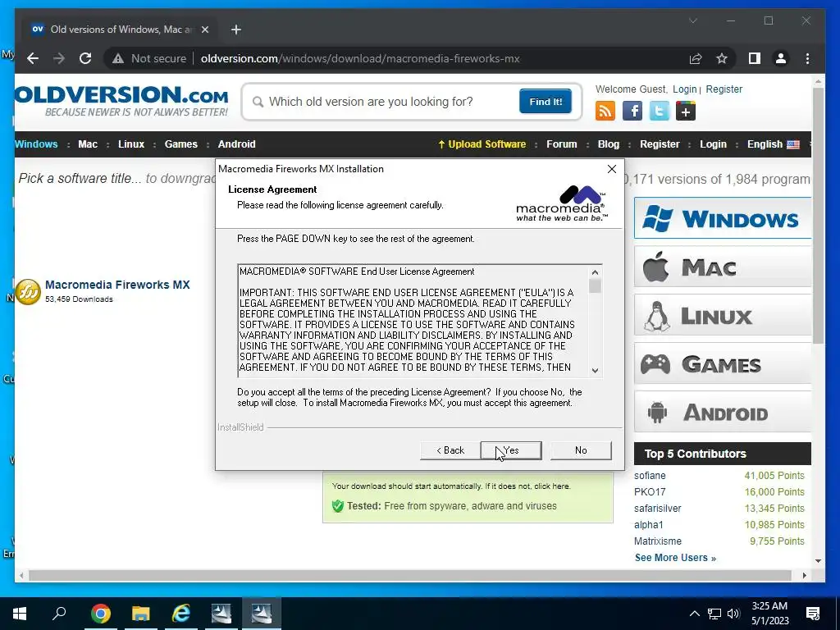
Task: Open contributor alpha1's profile
Action: click(x=649, y=525)
